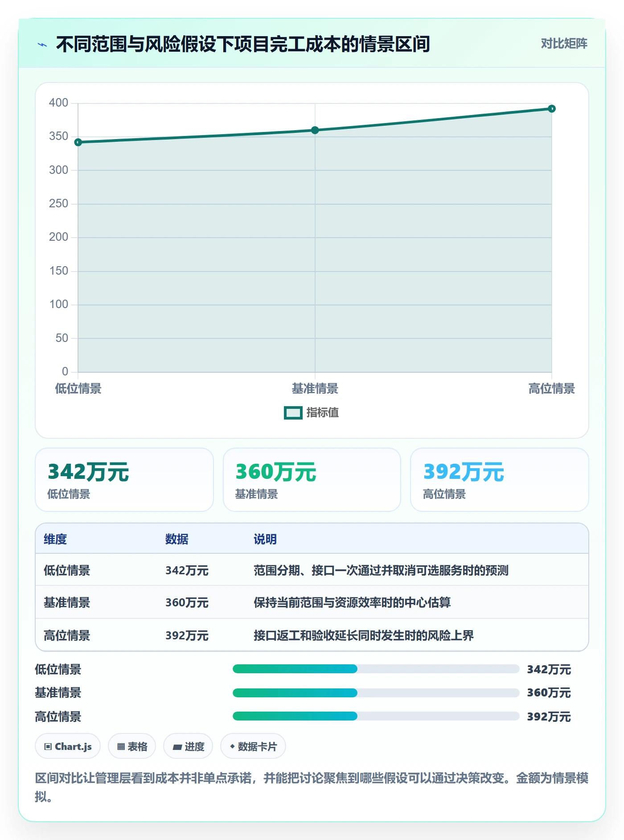Click the 基准情景 x-axis label under the chart
This screenshot has height=840, width=624.
tap(315, 389)
